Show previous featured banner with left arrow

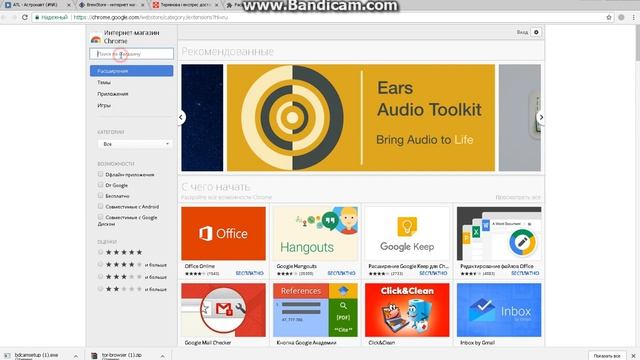[181, 118]
